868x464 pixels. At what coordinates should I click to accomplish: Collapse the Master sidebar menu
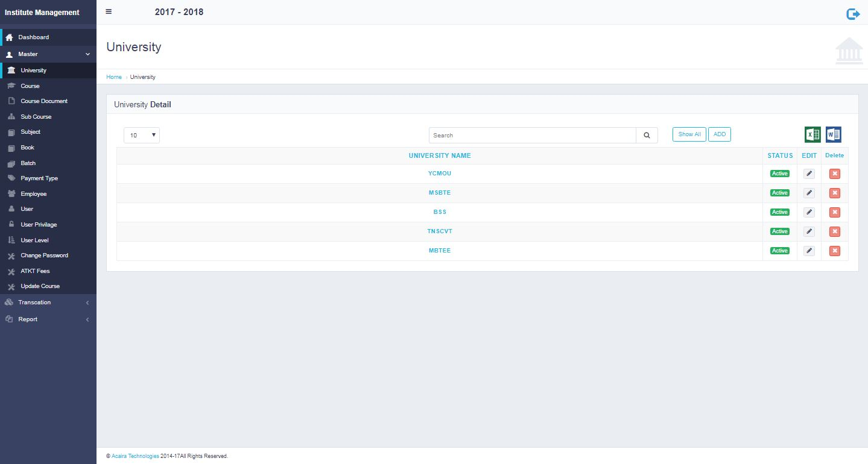click(x=48, y=54)
